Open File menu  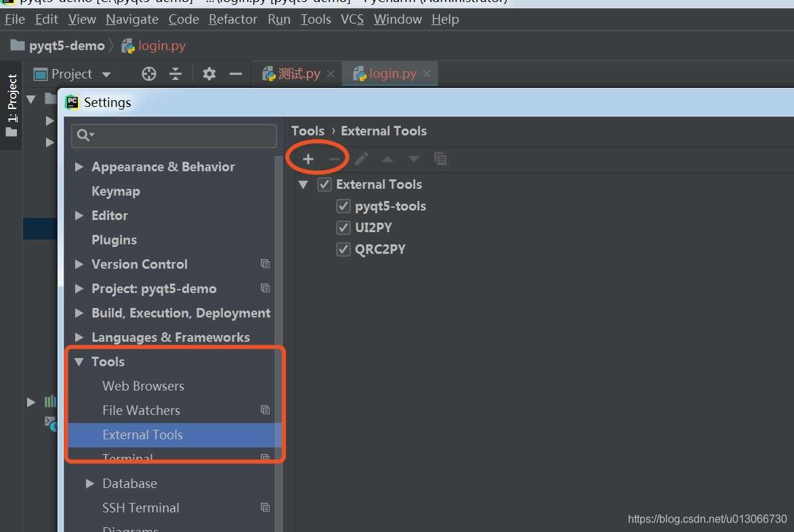pyautogui.click(x=15, y=19)
